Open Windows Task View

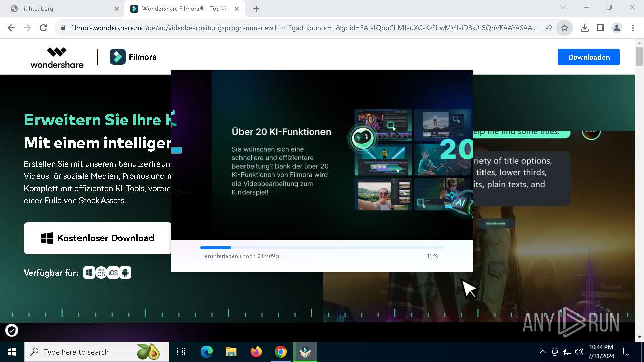coord(181,352)
